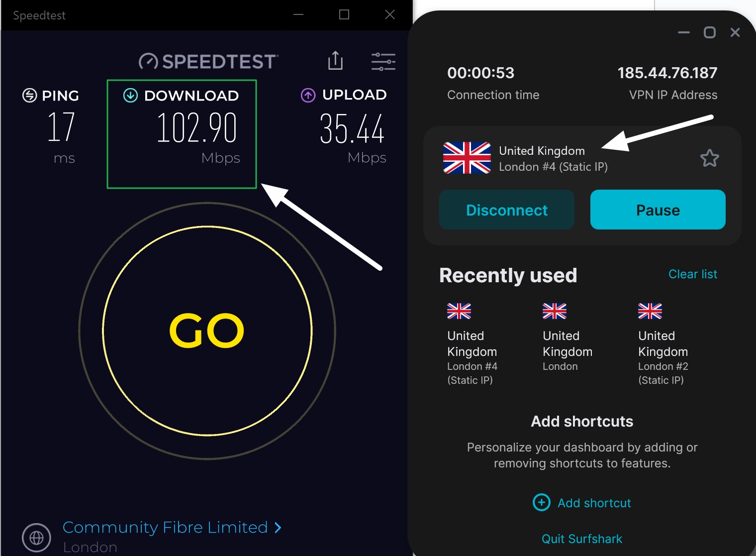Open the Speedtest settings sliders icon
756x556 pixels.
point(382,61)
